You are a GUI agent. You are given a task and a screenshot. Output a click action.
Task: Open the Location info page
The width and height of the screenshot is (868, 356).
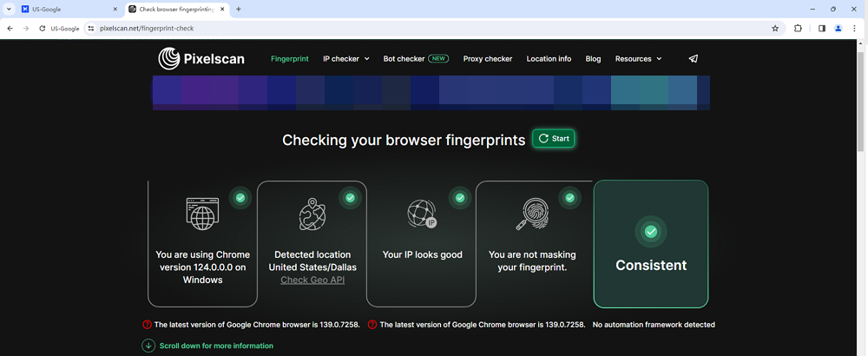pyautogui.click(x=549, y=59)
